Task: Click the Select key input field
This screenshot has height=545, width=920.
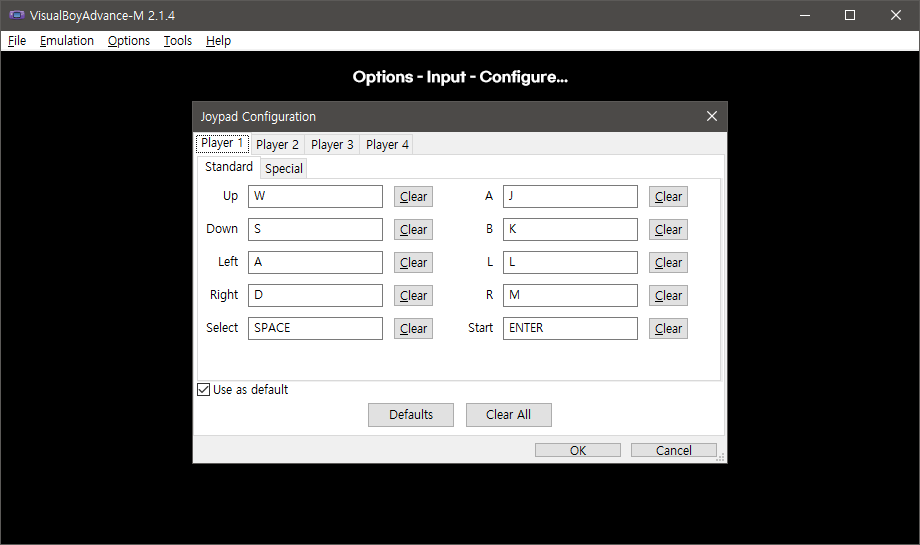Action: (315, 328)
